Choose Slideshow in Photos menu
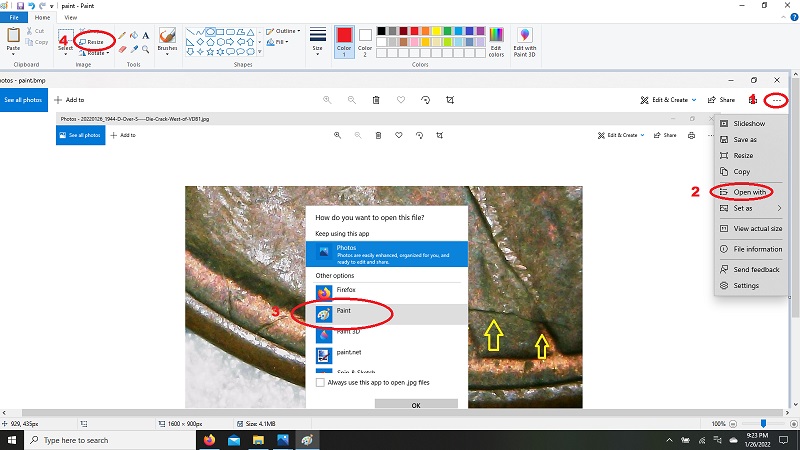Viewport: 800px width, 450px height. point(751,123)
